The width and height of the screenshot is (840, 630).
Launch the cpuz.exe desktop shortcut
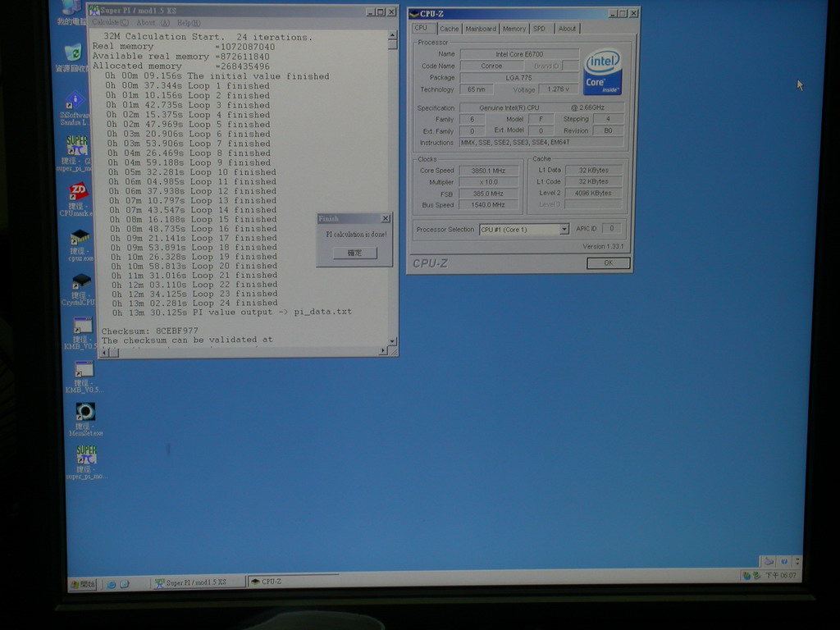(x=80, y=245)
